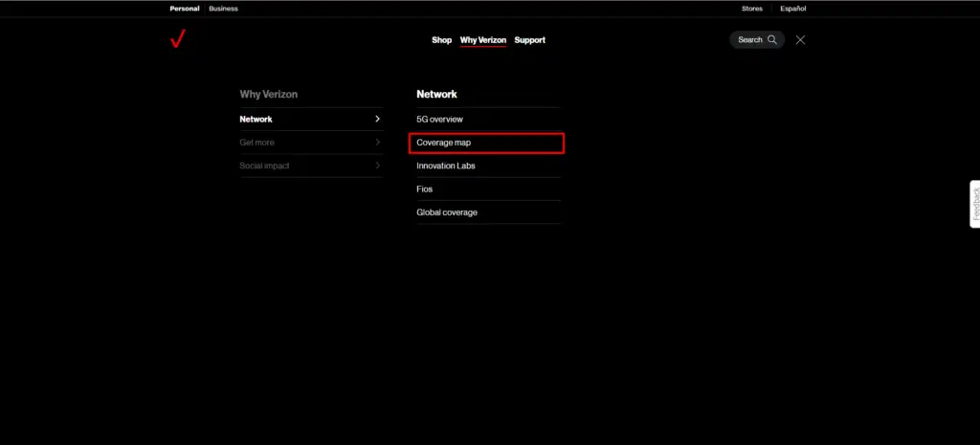Open the Global coverage link
Screen dimensions: 980x445
pos(447,212)
